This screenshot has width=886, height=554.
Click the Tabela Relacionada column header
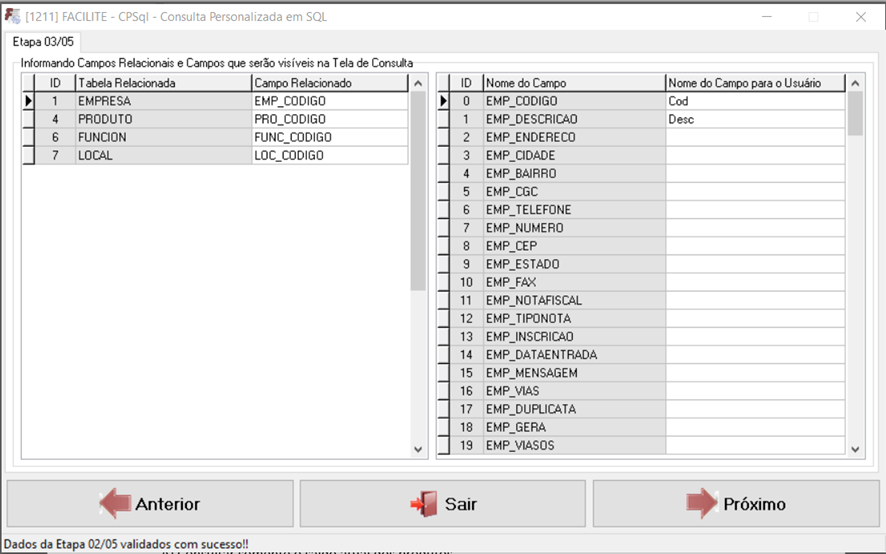pos(163,83)
